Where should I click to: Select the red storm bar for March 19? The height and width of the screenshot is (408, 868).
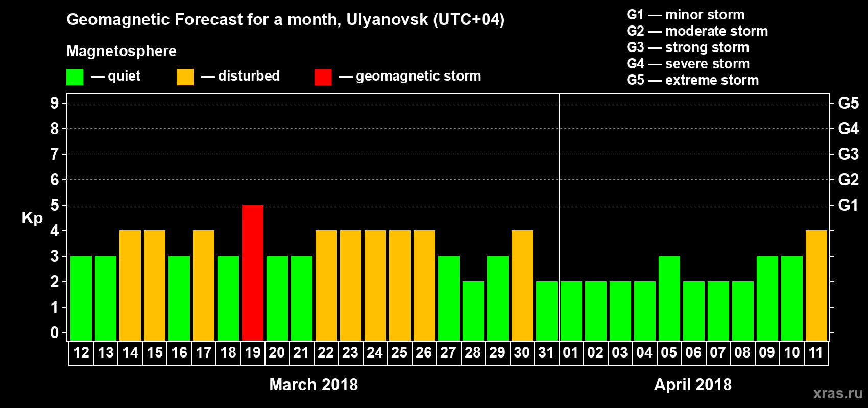pos(253,272)
